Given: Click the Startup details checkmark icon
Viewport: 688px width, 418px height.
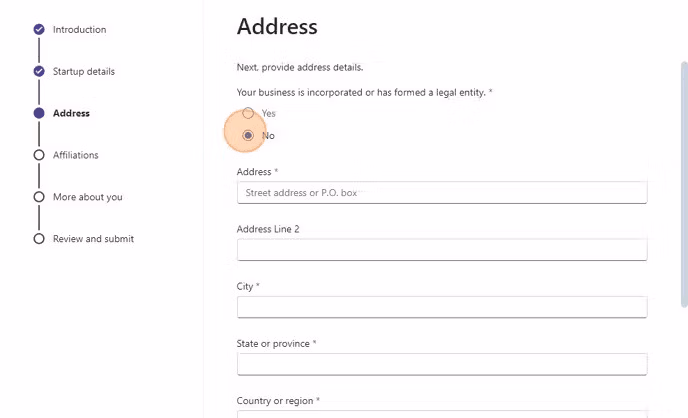Looking at the screenshot, I should click(39, 72).
